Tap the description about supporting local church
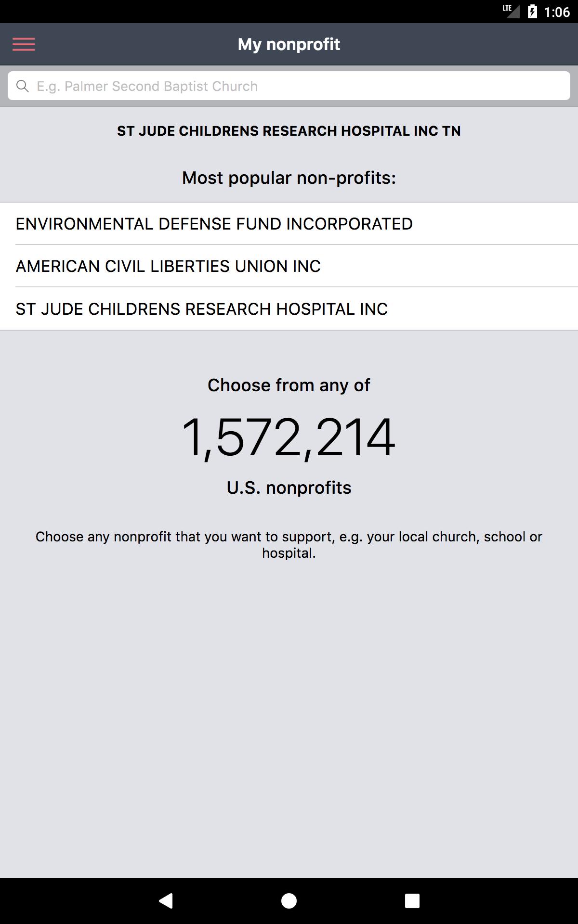 (289, 544)
